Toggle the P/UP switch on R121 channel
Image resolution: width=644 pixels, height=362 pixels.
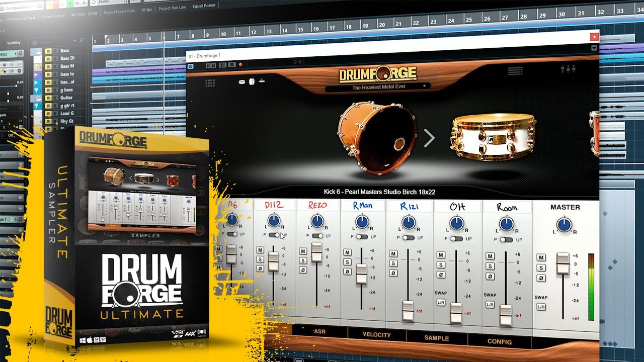(x=409, y=237)
